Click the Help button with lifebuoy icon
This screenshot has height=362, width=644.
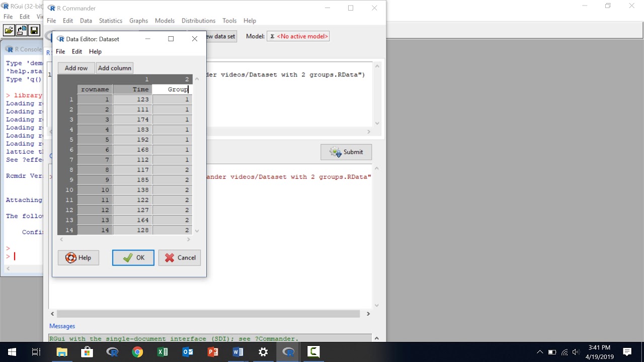(x=78, y=257)
